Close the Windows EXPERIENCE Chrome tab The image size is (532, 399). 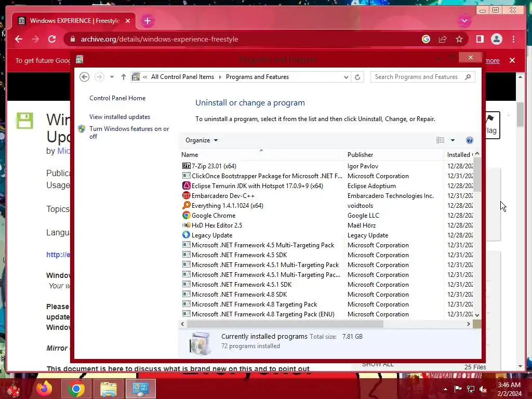[128, 21]
